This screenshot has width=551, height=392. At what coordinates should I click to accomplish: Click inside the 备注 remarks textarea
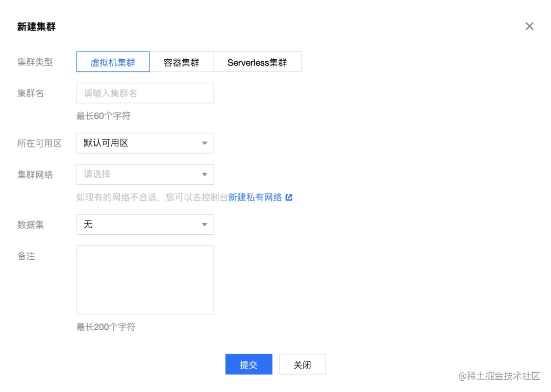145,280
